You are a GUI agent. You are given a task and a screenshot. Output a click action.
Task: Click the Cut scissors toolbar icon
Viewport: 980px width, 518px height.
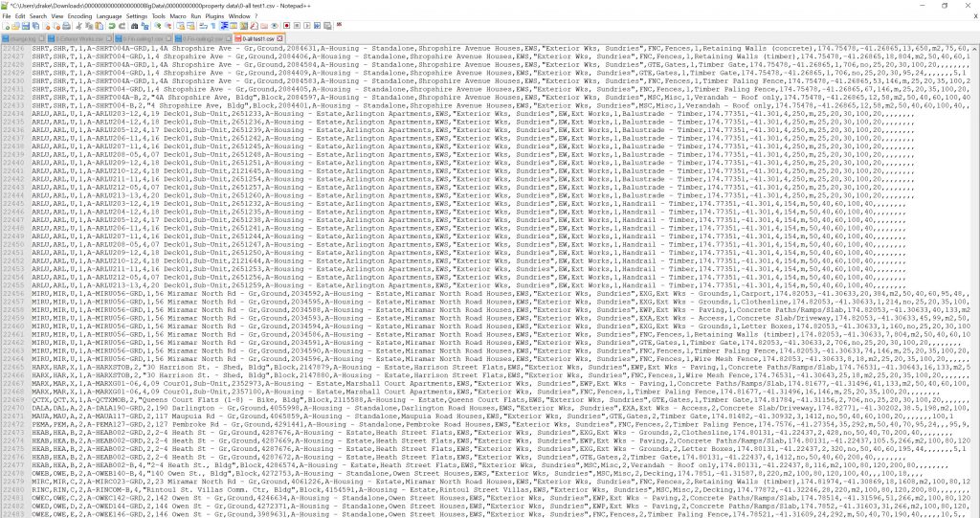(x=79, y=26)
